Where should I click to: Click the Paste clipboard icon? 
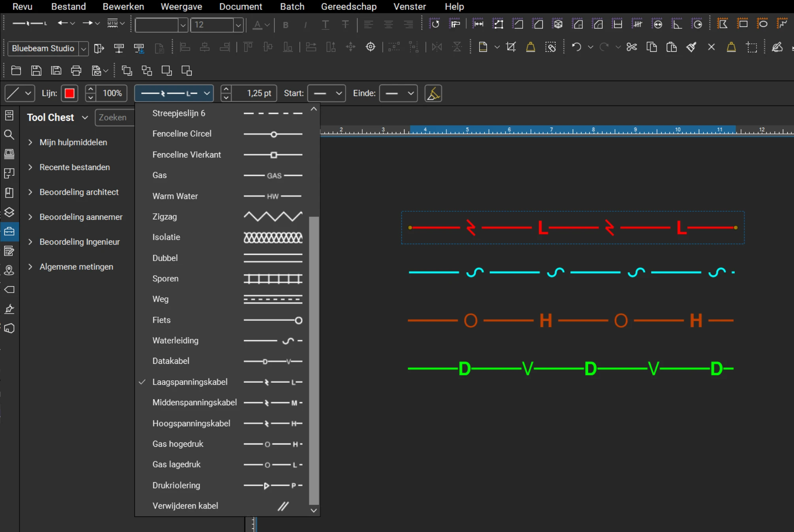[671, 47]
